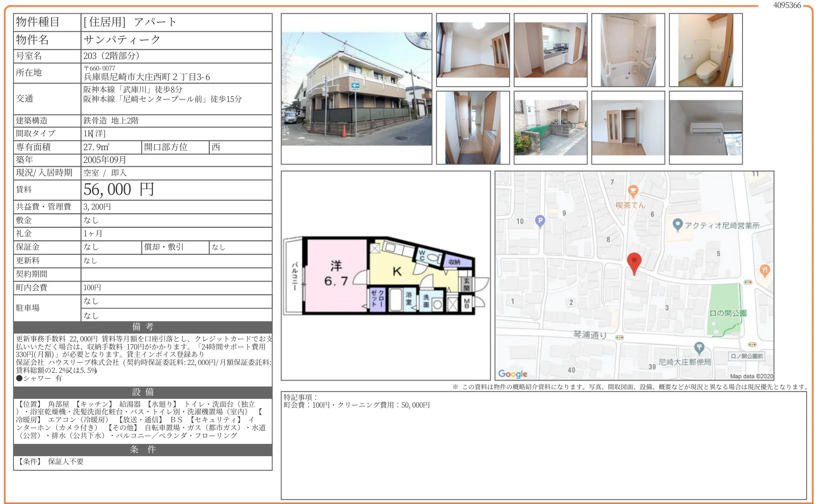
Task: Open the hallway photo thumbnail
Action: coord(472,127)
